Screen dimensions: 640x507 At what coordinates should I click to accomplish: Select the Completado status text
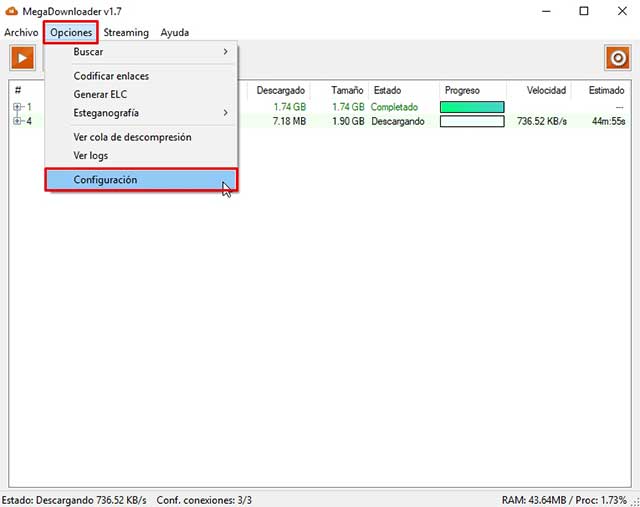[x=394, y=107]
